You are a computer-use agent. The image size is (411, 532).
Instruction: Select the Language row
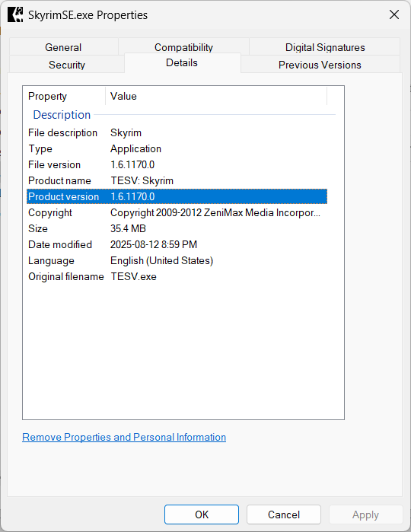click(177, 260)
